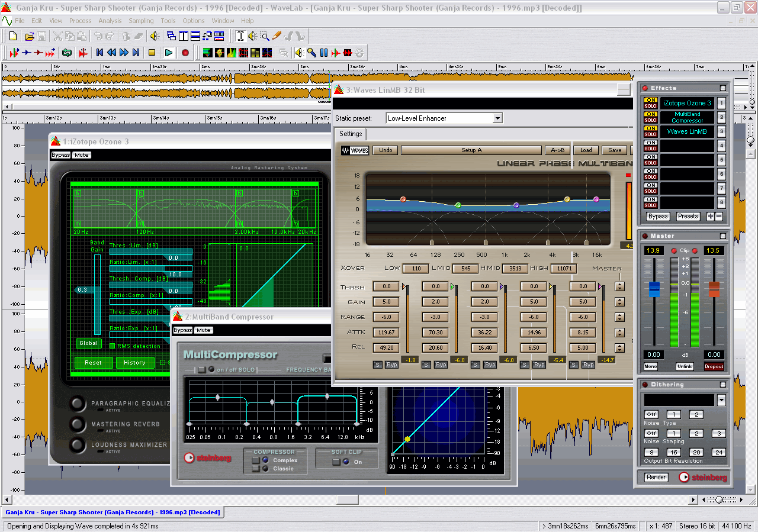
Task: Select the pencil draw tool
Action: point(277,36)
